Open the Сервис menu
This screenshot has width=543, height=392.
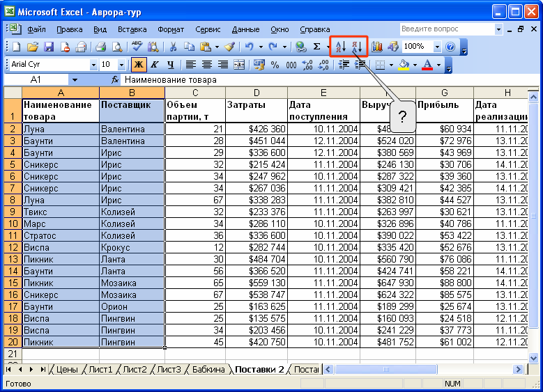pos(208,29)
